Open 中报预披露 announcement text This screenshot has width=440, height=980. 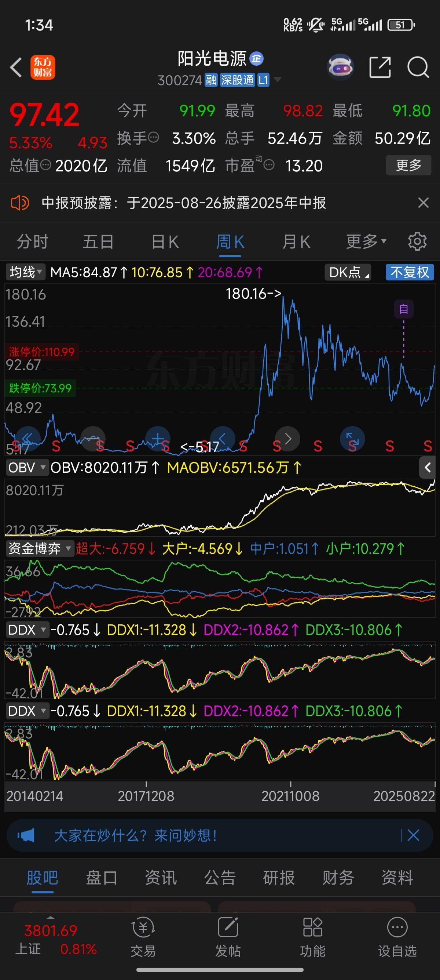pos(184,203)
